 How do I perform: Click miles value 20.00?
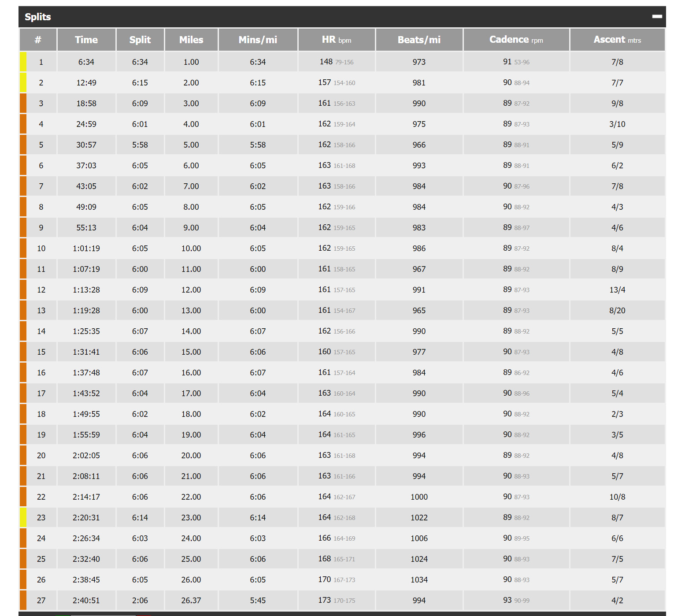click(x=191, y=456)
